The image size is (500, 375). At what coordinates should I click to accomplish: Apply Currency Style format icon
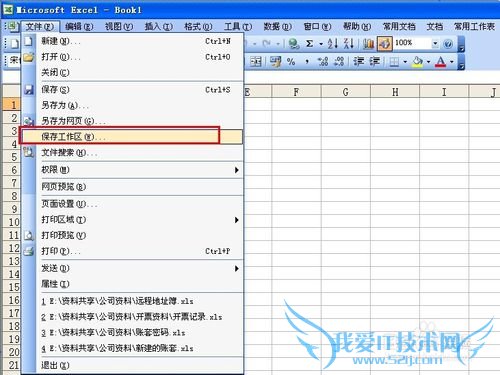coord(275,62)
